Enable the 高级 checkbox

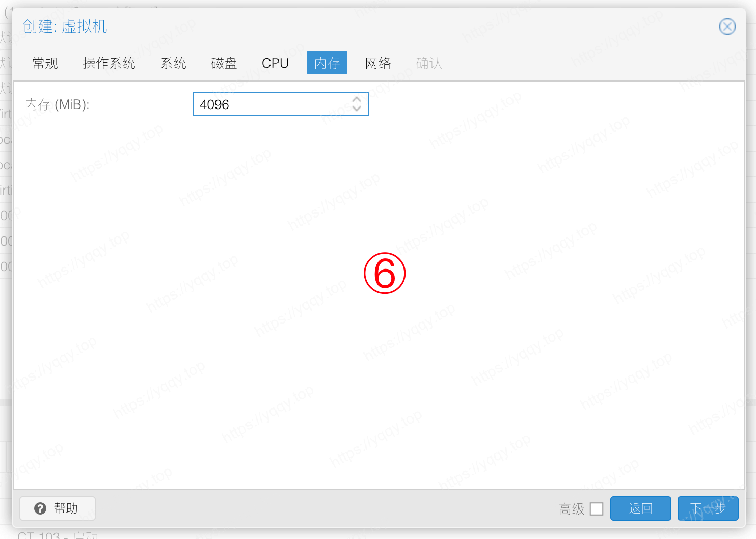tap(597, 508)
